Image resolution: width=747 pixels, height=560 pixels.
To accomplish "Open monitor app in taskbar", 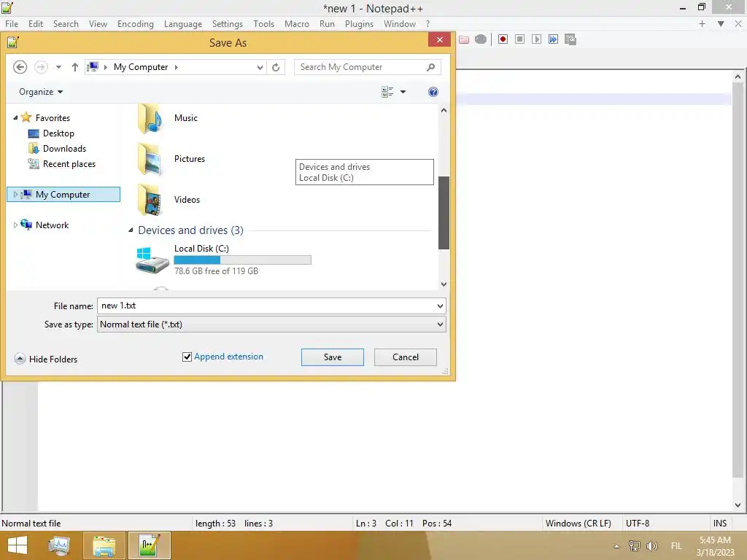I will pos(60,545).
